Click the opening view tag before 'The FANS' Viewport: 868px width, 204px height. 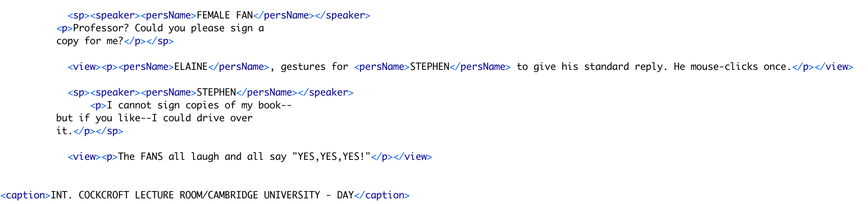(x=84, y=157)
